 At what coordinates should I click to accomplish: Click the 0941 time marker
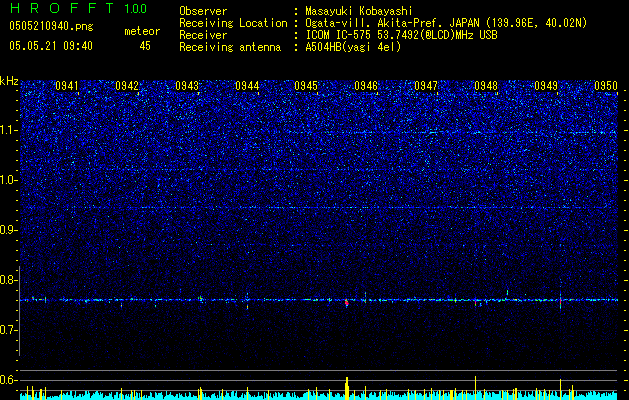coord(67,86)
